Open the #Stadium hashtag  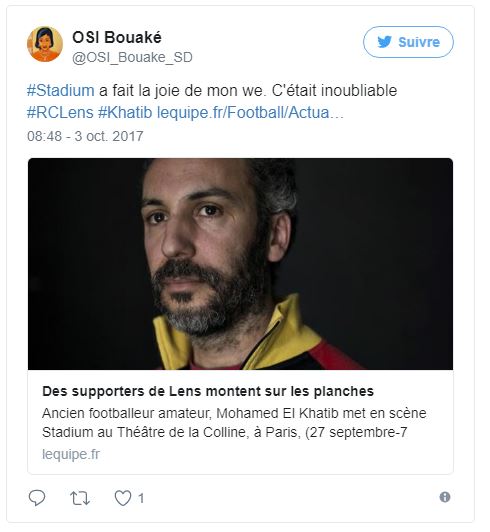61,91
